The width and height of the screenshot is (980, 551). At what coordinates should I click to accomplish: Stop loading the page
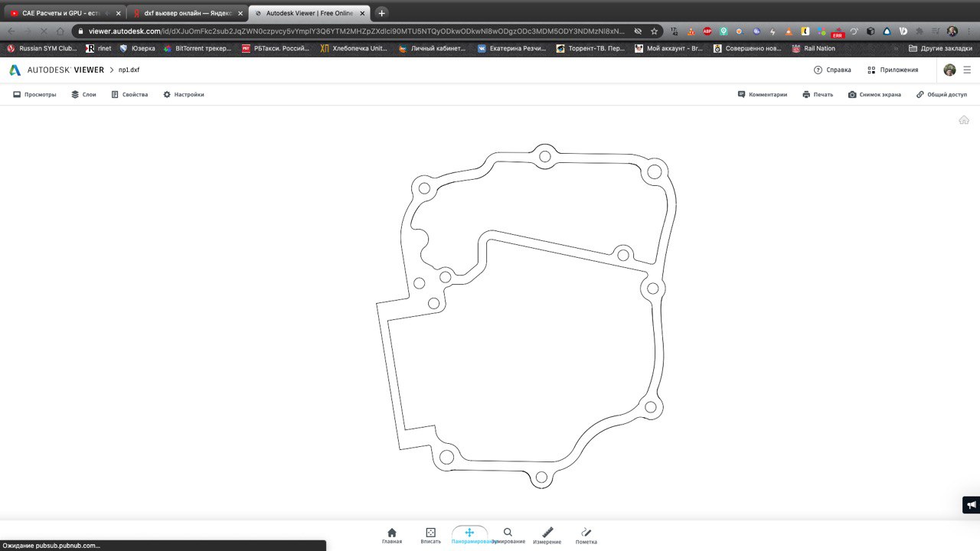point(44,31)
